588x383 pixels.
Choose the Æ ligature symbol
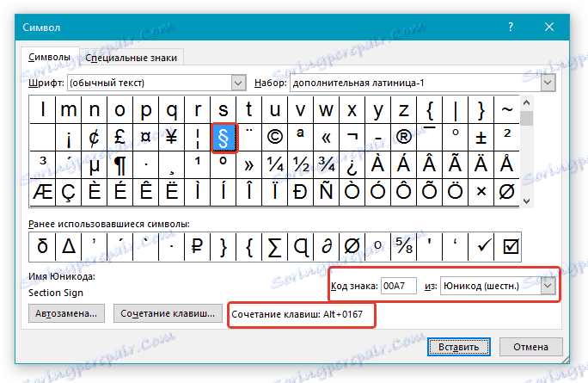click(42, 192)
